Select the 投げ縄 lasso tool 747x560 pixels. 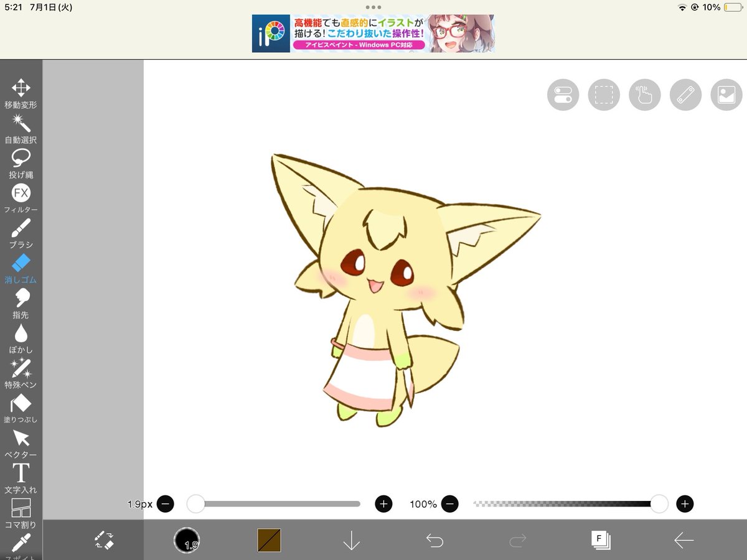coord(21,163)
